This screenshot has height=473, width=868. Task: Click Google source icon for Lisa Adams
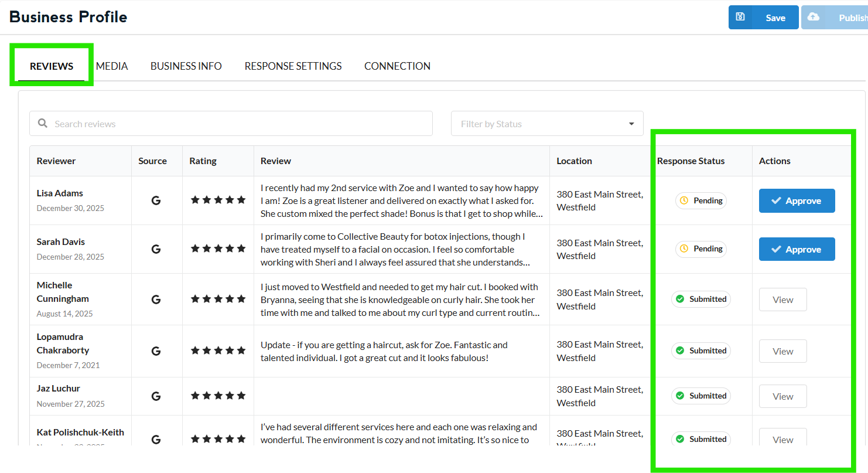point(156,200)
